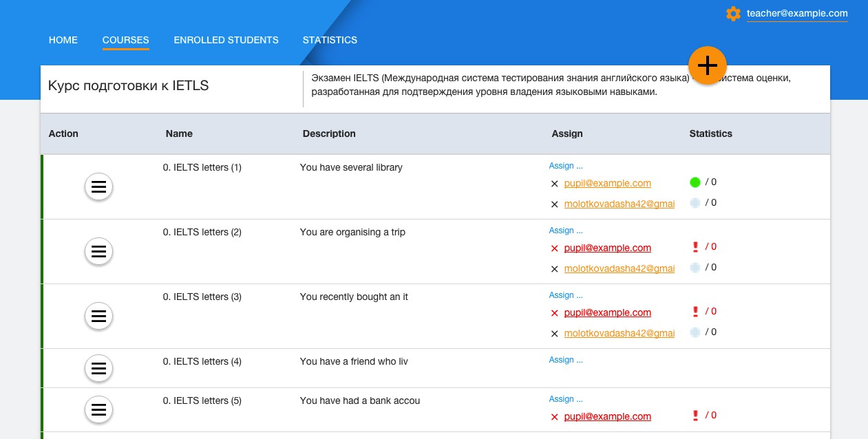Go to the Home tab
The height and width of the screenshot is (439, 868).
click(x=63, y=40)
